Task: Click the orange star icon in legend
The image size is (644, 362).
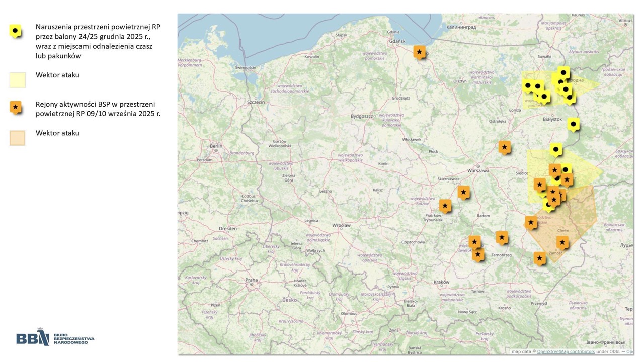Action: point(16,107)
